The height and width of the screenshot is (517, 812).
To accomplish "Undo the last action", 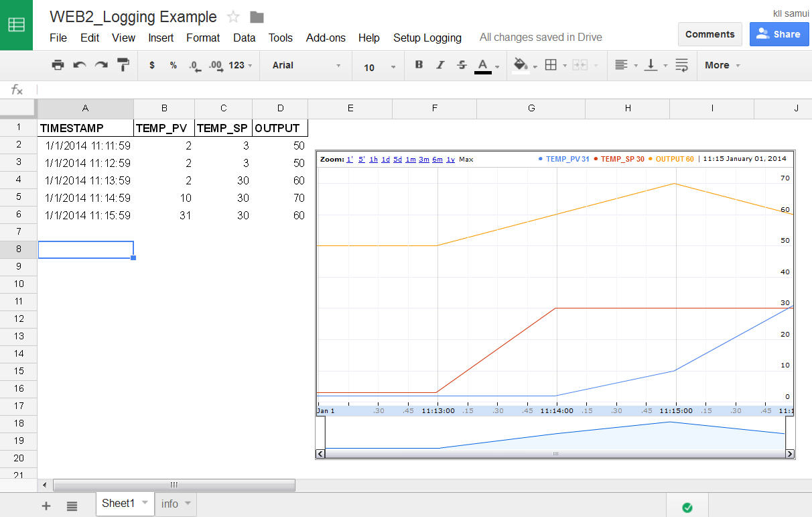I will tap(79, 65).
